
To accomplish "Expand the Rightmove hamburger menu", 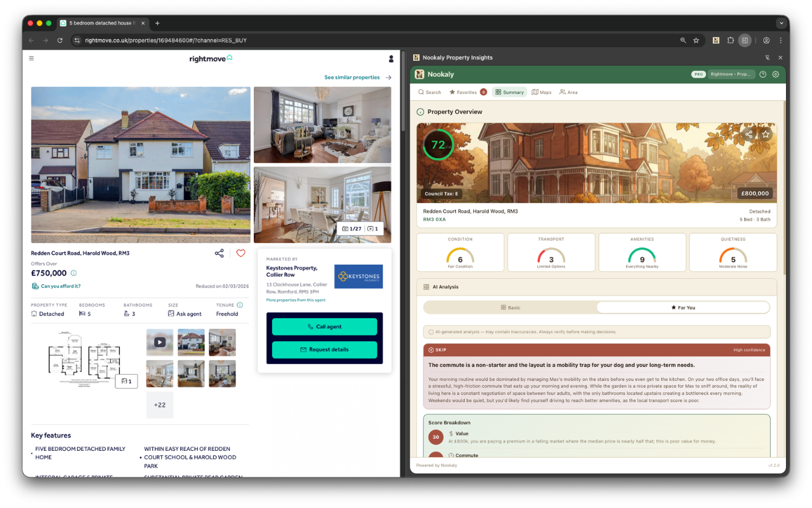I will point(30,58).
